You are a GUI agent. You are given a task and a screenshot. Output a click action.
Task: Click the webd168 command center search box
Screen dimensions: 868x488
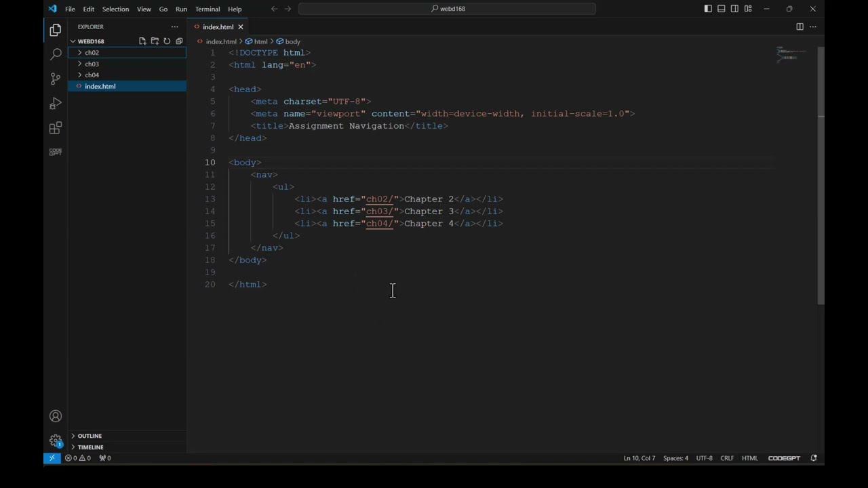pyautogui.click(x=447, y=9)
